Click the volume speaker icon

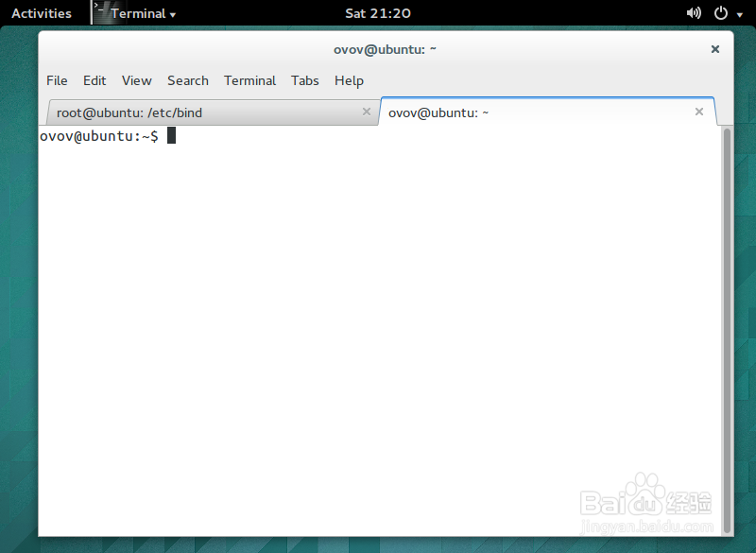[x=694, y=13]
